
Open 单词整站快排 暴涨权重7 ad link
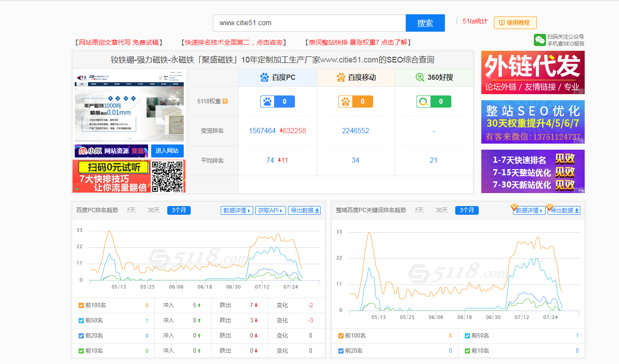click(358, 42)
